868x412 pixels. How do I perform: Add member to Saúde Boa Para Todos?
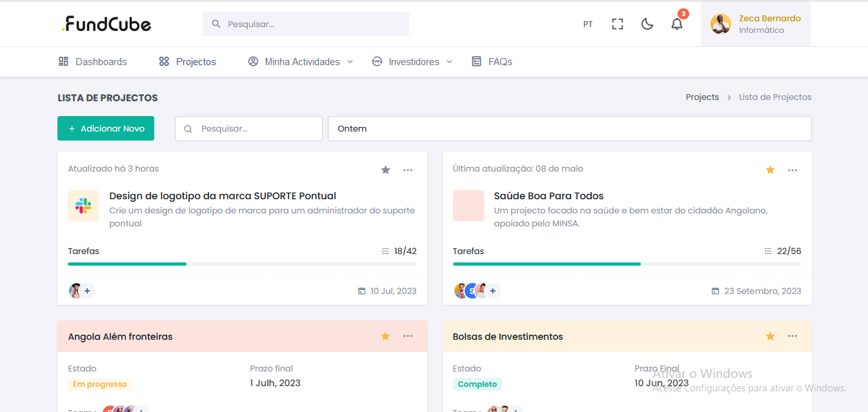point(492,291)
